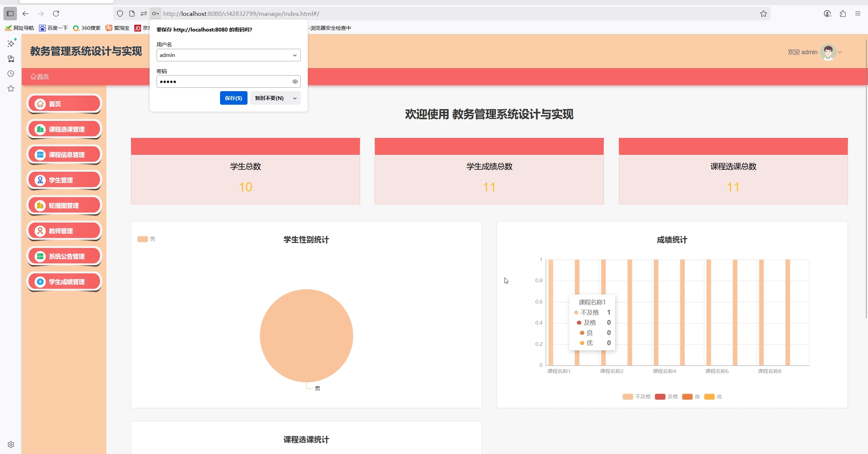Open the browser hamburger menu
The image size is (868, 454).
point(858,14)
